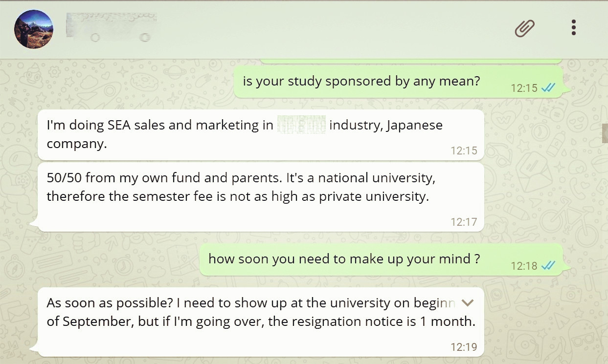Click the 12:19 timestamp on the last message
The height and width of the screenshot is (364, 608).
(x=463, y=347)
